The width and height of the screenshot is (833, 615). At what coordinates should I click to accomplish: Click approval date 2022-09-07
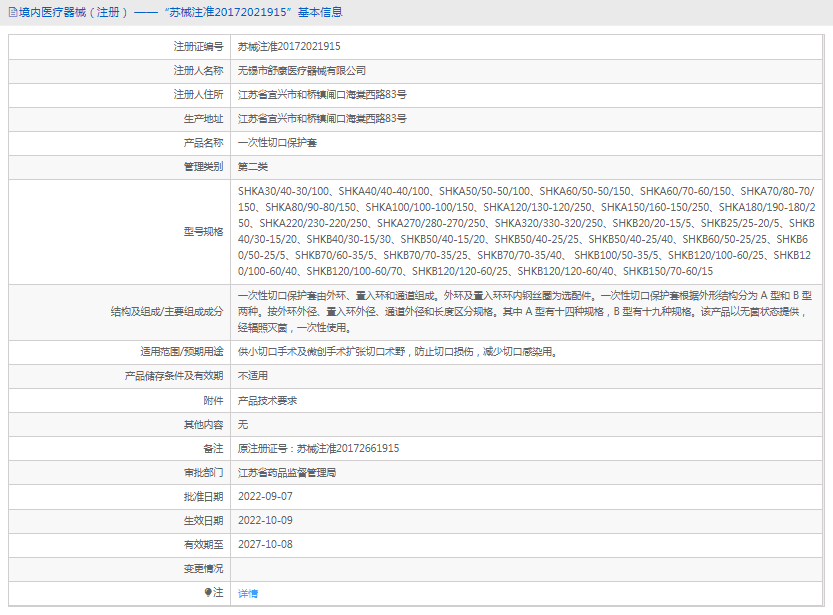[x=265, y=497]
